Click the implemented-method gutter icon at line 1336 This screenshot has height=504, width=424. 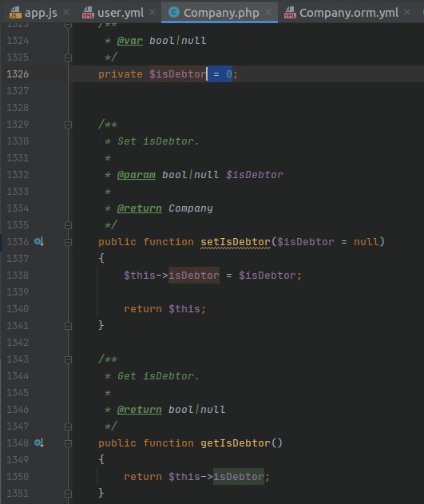(39, 241)
